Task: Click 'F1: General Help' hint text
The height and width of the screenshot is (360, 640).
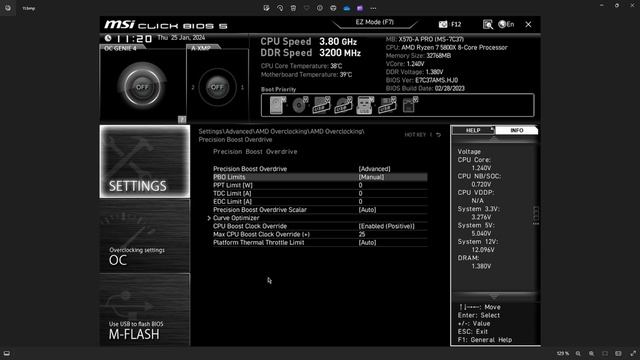Action: pos(484,340)
